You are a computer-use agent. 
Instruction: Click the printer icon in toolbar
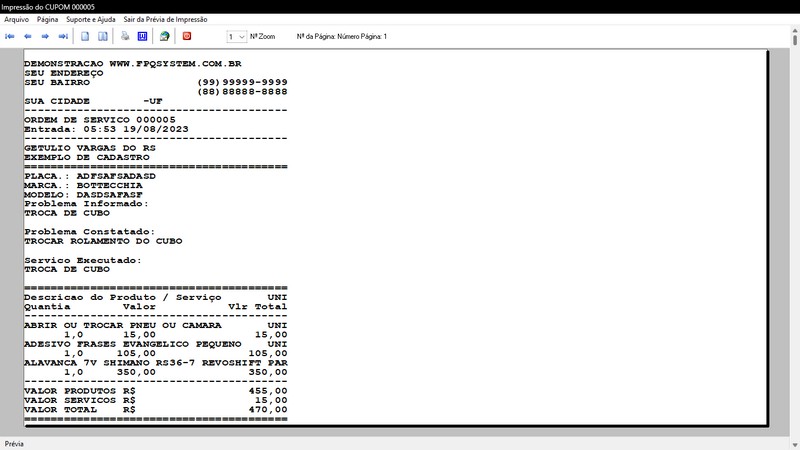[125, 36]
